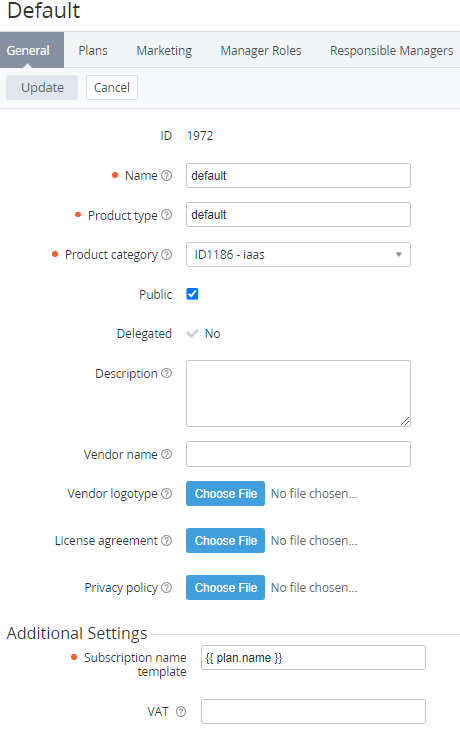The height and width of the screenshot is (730, 460).
Task: Click the help icon beside License agreement
Action: [x=167, y=541]
